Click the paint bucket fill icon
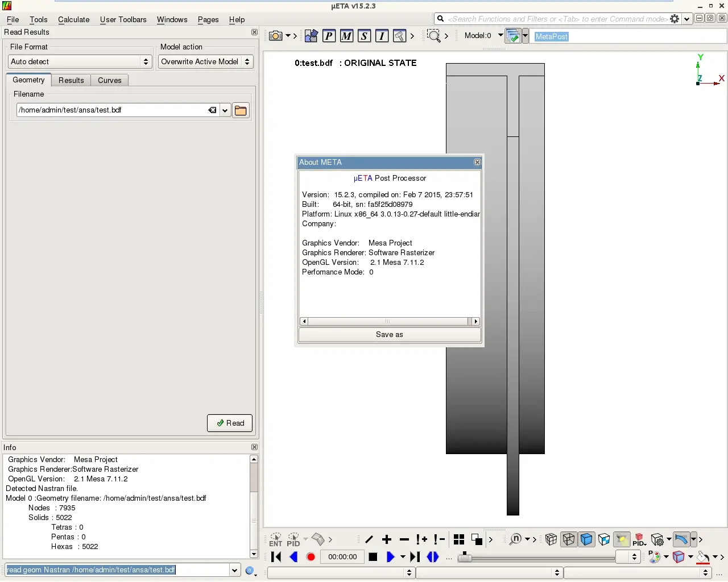 [x=703, y=557]
